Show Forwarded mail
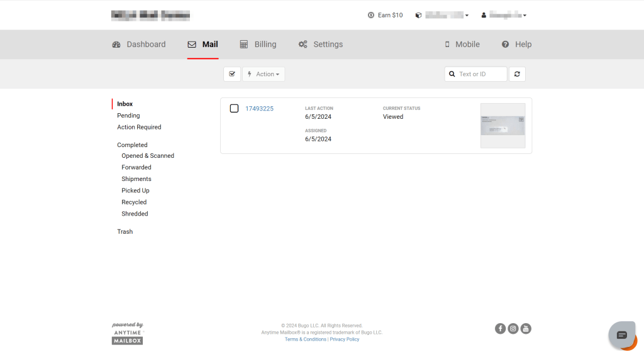The image size is (644, 357). click(x=136, y=167)
